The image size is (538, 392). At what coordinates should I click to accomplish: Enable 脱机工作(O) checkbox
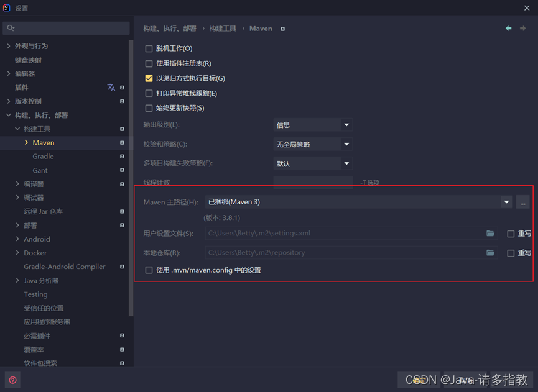pyautogui.click(x=149, y=48)
